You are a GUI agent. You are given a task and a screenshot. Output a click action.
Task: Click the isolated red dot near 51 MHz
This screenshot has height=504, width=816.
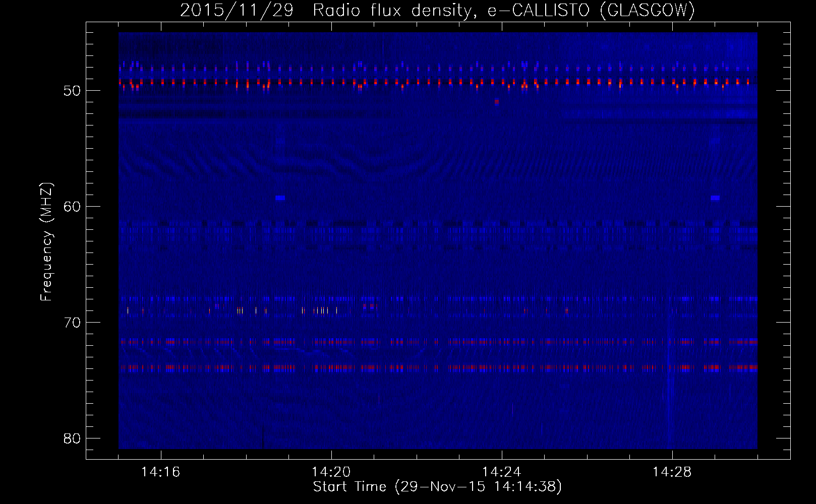pos(497,102)
